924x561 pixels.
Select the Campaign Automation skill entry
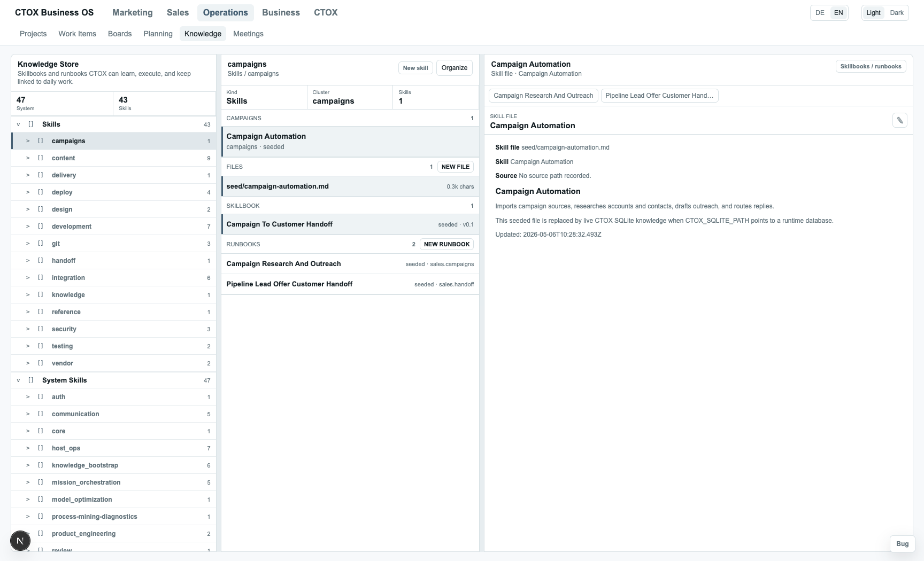pyautogui.click(x=350, y=142)
